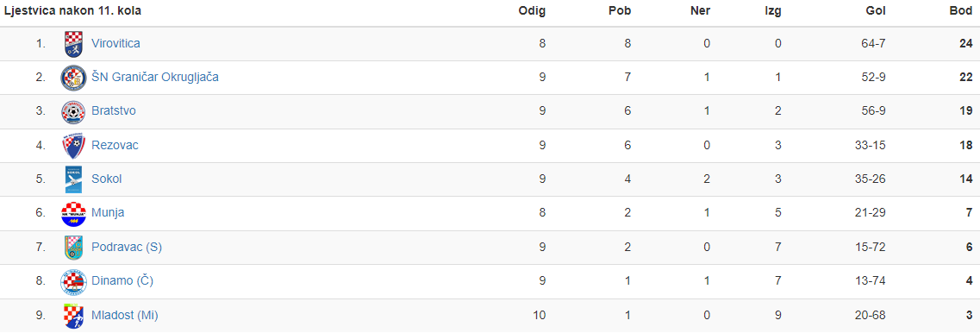980x333 pixels.
Task: Click the Mladost (Mi) crest icon
Action: click(x=73, y=316)
